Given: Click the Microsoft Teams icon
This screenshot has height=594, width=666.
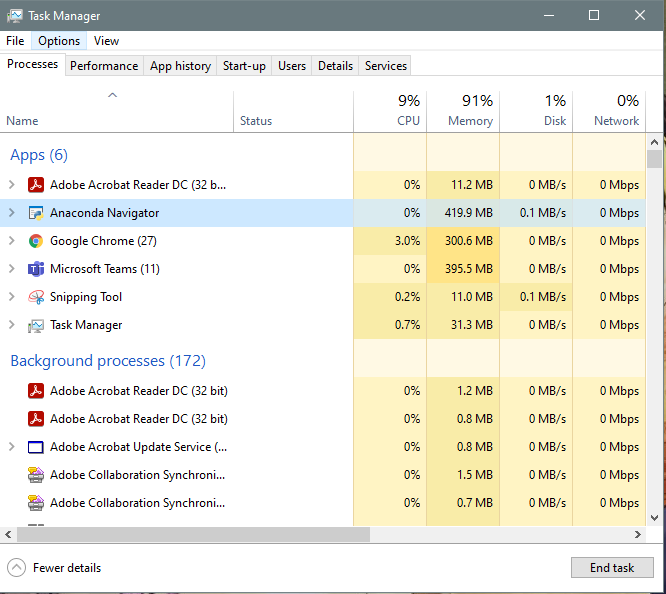Looking at the screenshot, I should coord(36,269).
